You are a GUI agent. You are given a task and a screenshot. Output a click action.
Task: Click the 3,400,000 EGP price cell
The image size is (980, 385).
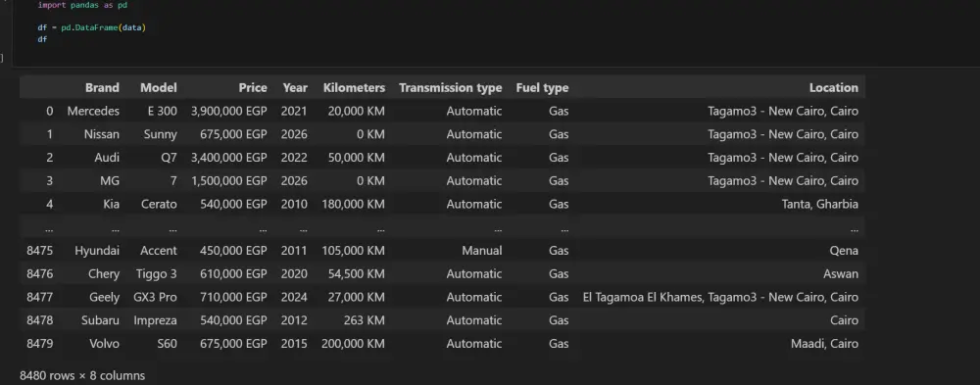coord(228,158)
